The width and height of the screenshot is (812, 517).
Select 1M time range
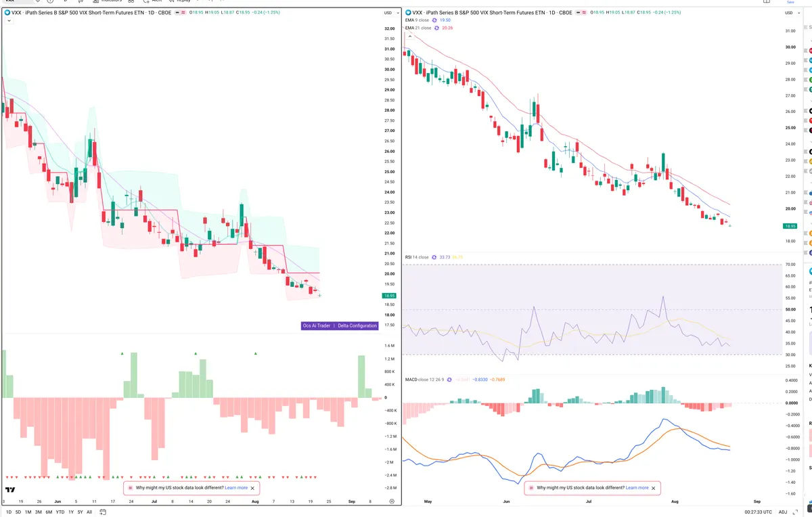28,512
